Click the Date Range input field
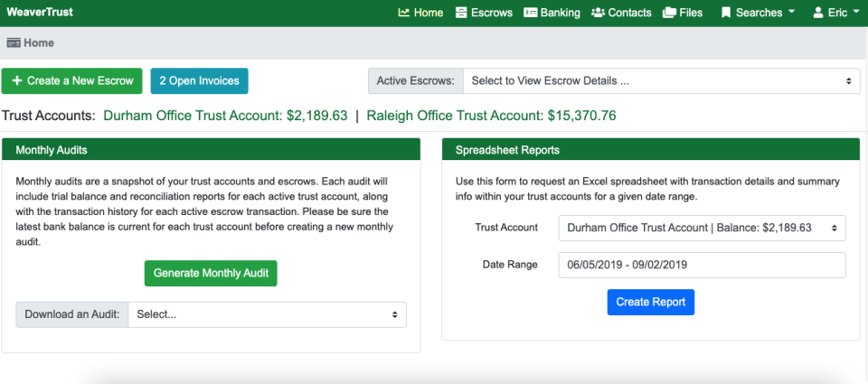 click(702, 265)
